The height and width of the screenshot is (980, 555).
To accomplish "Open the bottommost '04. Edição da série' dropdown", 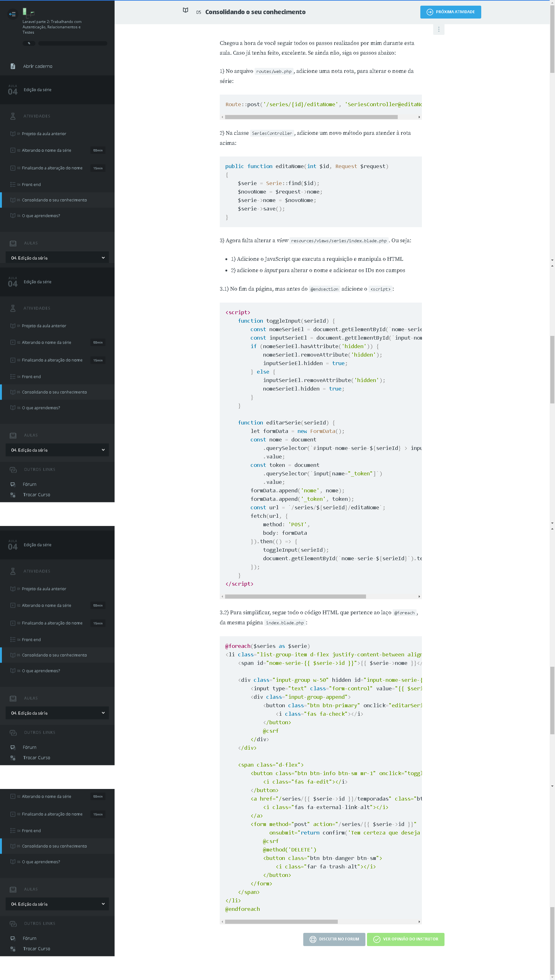I will tap(57, 904).
